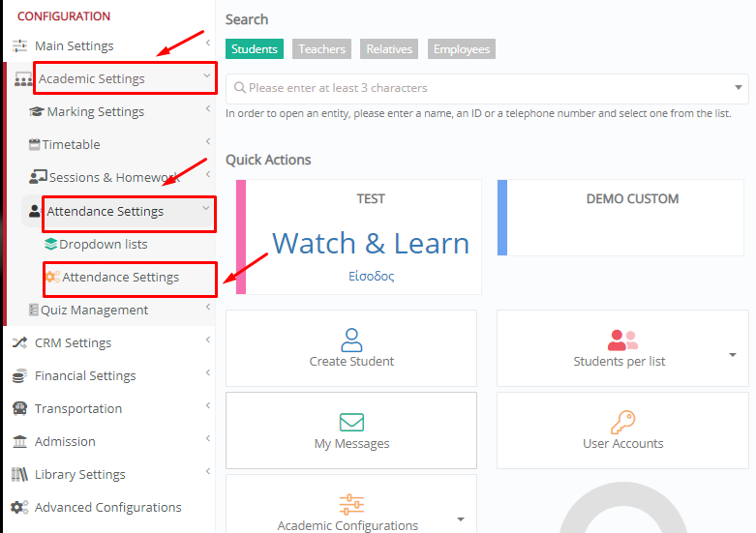756x533 pixels.
Task: Click the Academic Settings people icon
Action: (23, 79)
